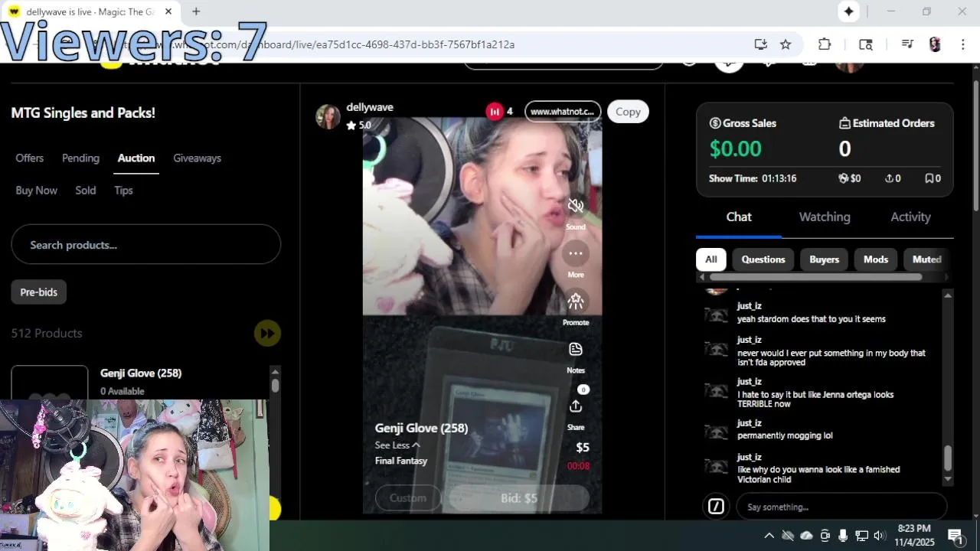Filter chat by Buyers

(x=825, y=259)
